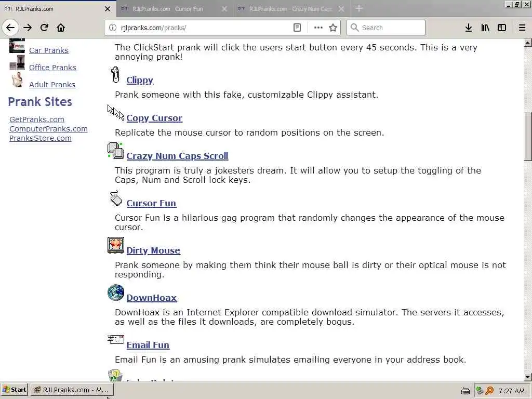Image resolution: width=532 pixels, height=399 pixels.
Task: Click the Cursor Fun mouse icon
Action: [x=116, y=198]
